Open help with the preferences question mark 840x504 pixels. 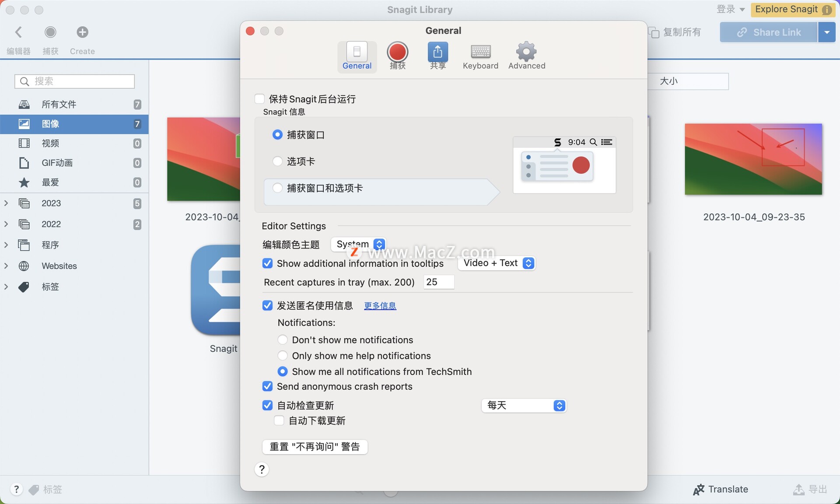tap(262, 469)
